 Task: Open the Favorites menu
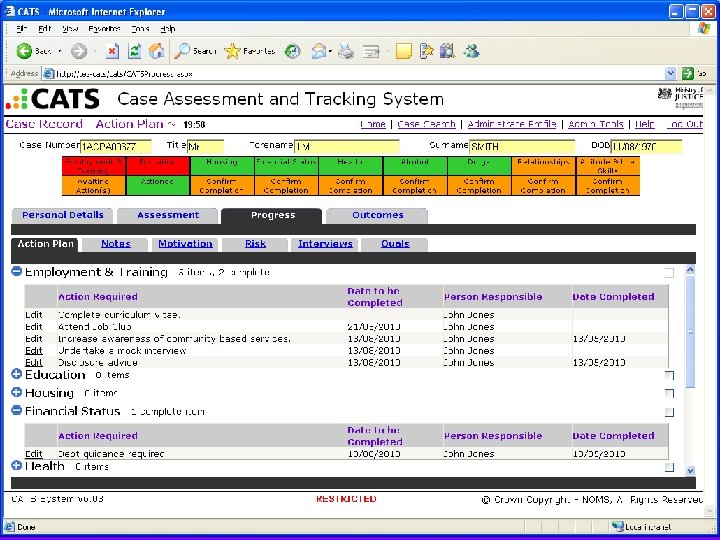coord(104,28)
